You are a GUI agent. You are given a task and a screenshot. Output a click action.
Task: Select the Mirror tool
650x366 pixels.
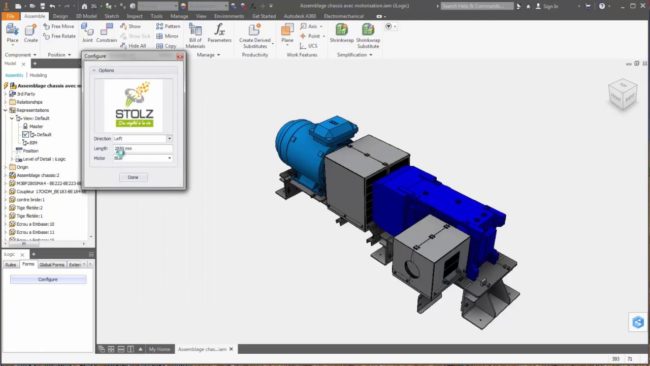pos(167,36)
